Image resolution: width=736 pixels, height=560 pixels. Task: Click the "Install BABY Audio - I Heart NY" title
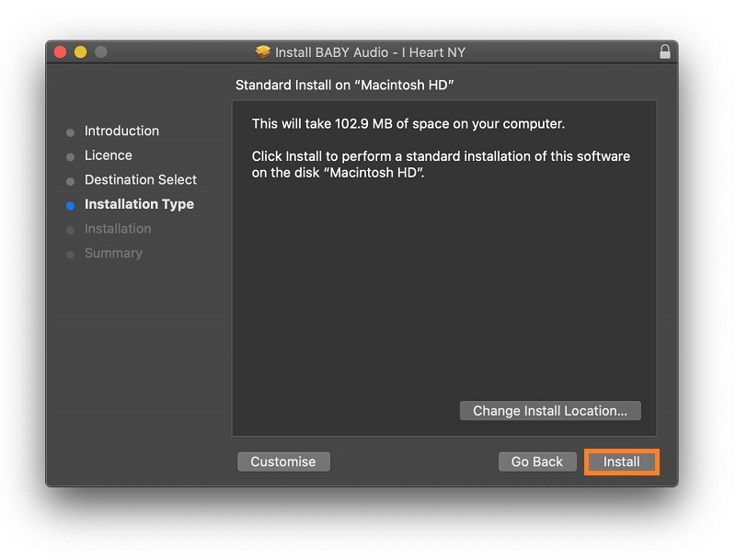point(370,52)
